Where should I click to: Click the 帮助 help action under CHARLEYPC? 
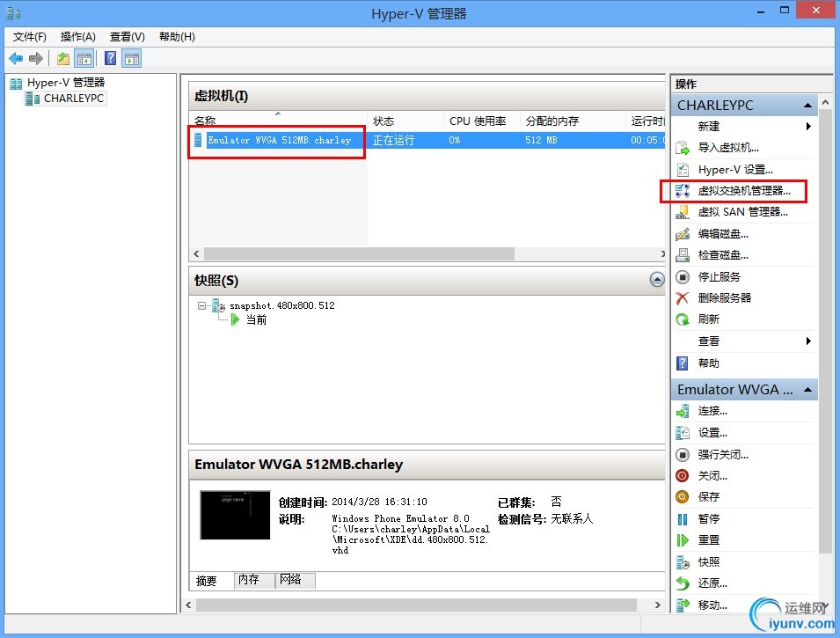click(x=708, y=363)
